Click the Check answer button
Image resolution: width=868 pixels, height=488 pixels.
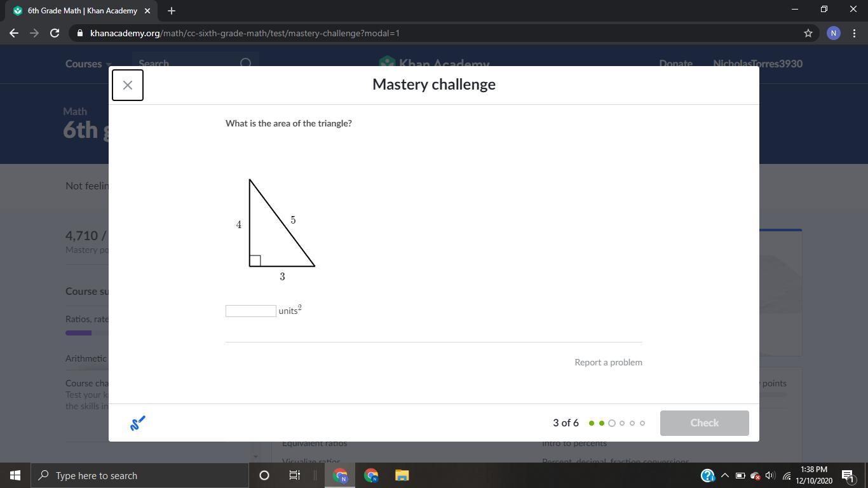coord(704,423)
